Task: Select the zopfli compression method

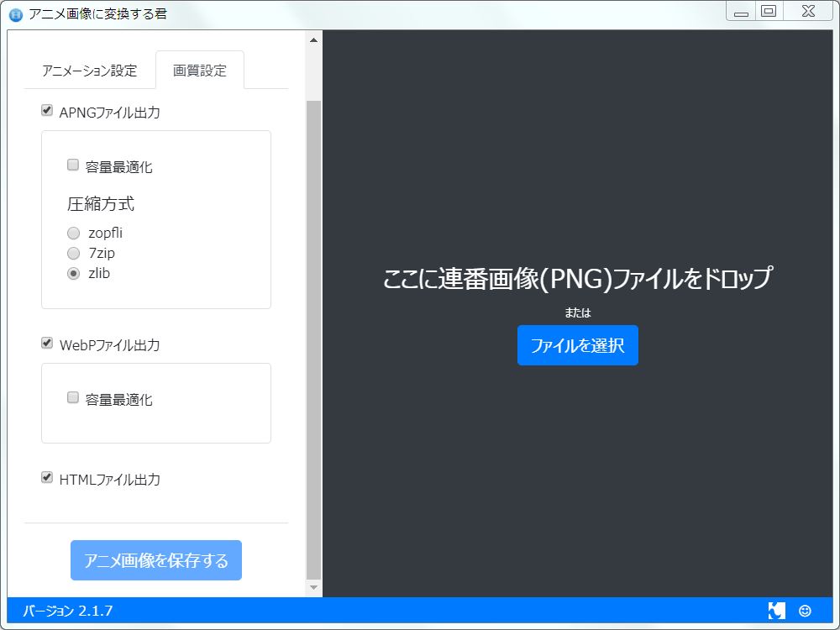Action: [74, 234]
